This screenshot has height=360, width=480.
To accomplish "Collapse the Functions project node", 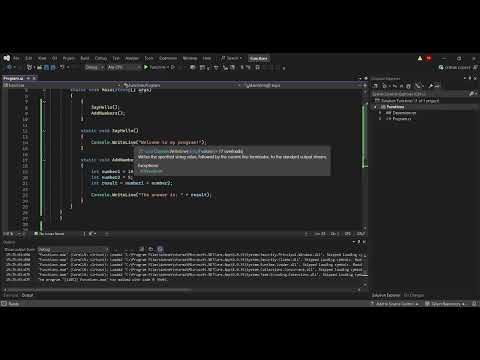I will pos(376,107).
